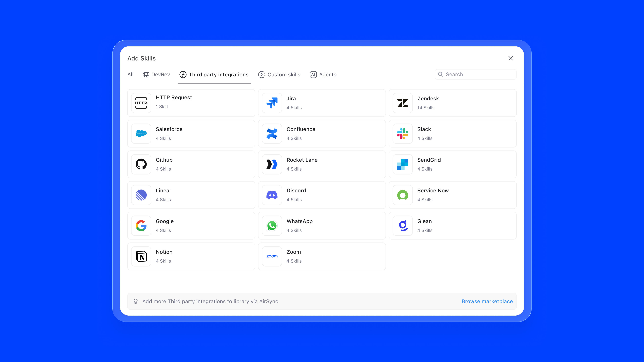Click the Linear logo icon
Screen dimensions: 644x362
click(x=141, y=195)
